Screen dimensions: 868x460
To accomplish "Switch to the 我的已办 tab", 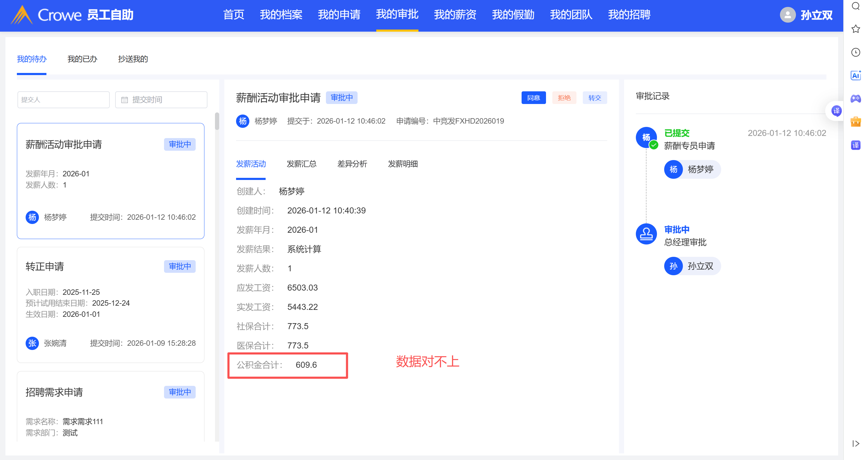I will point(82,59).
